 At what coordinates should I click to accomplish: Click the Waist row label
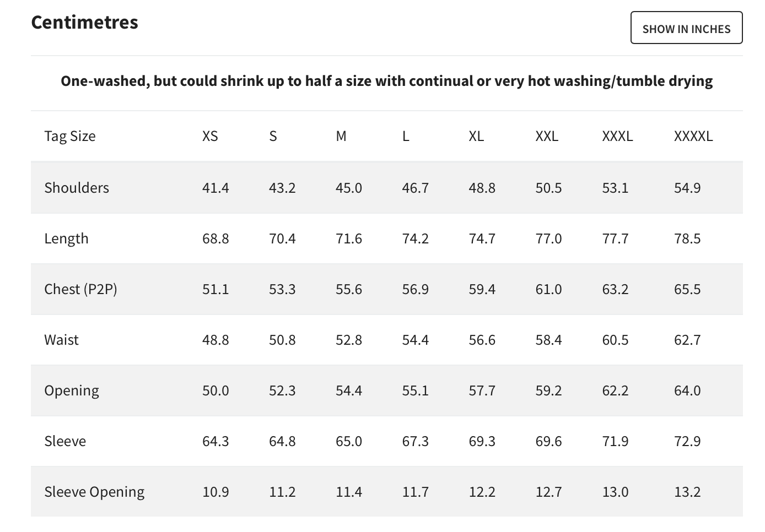(61, 340)
